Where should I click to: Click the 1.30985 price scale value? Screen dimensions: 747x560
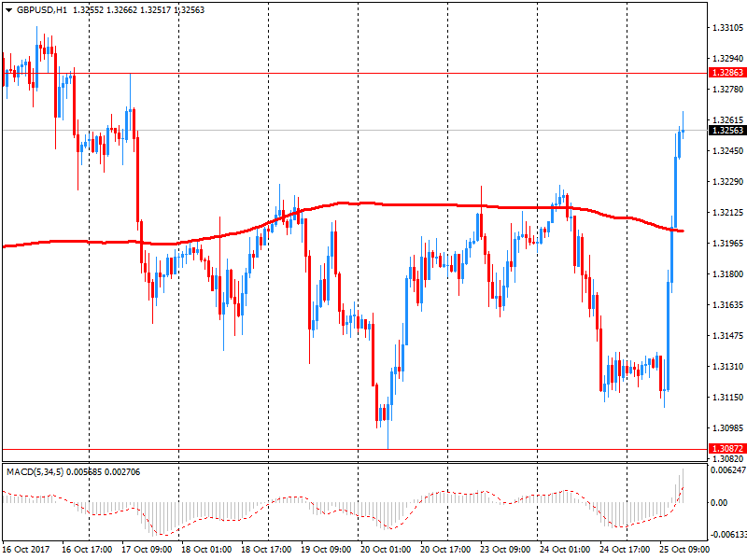click(727, 428)
